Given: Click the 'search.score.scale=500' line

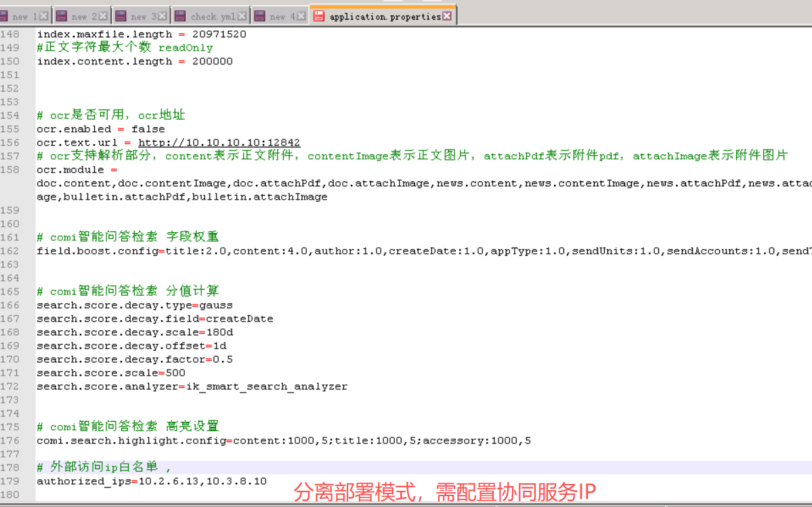Looking at the screenshot, I should [111, 372].
